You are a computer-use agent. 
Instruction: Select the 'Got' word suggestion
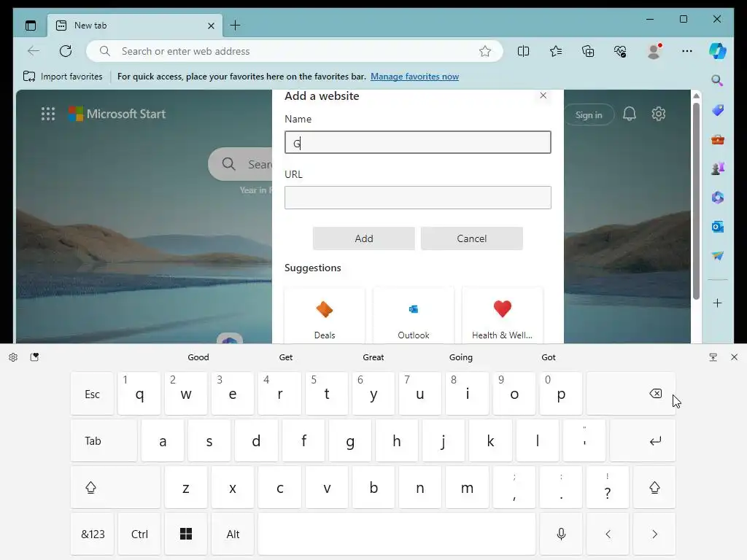coord(549,357)
